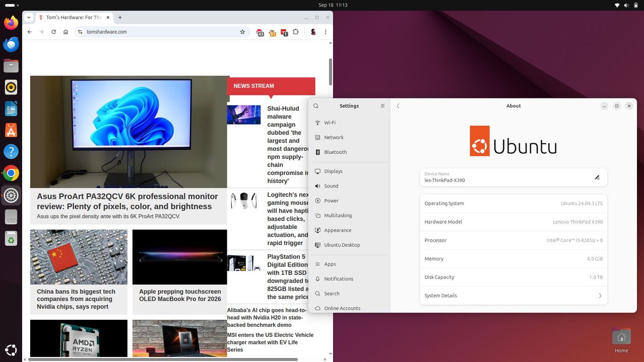Open the Apps settings panel
Screen dimensions: 644x362
coord(349,264)
